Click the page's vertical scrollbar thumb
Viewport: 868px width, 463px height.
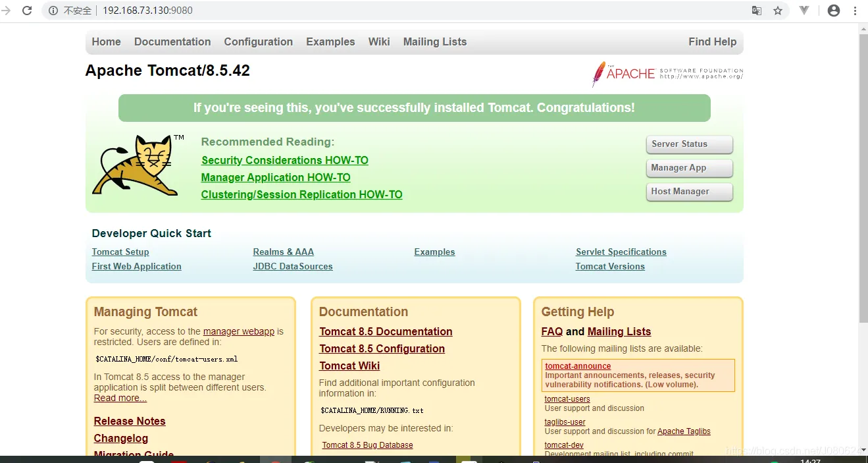coord(863,178)
